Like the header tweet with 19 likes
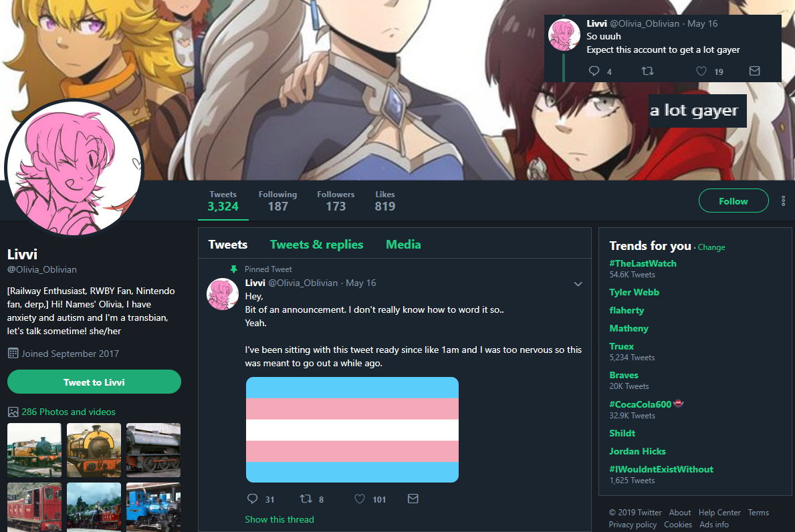The height and width of the screenshot is (532, 795). (x=701, y=72)
